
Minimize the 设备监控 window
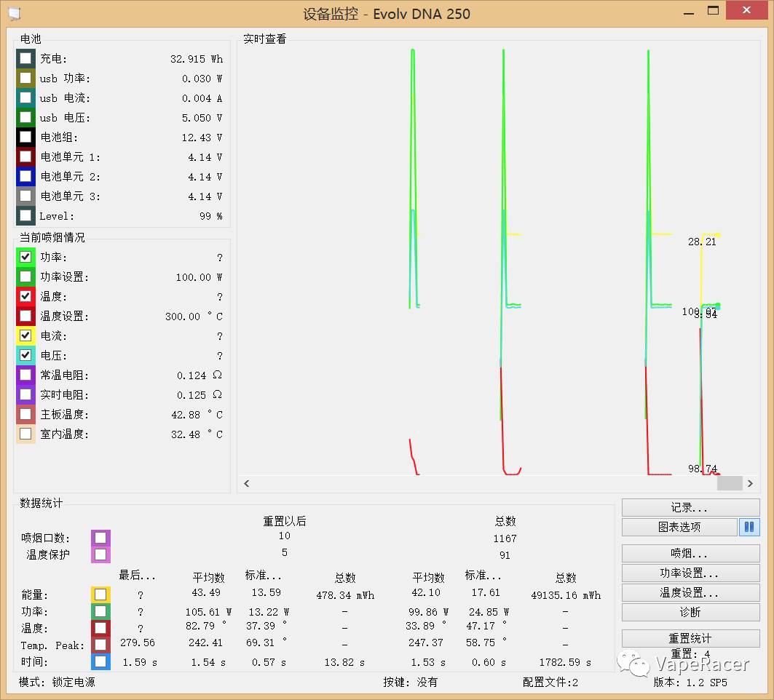pos(689,13)
